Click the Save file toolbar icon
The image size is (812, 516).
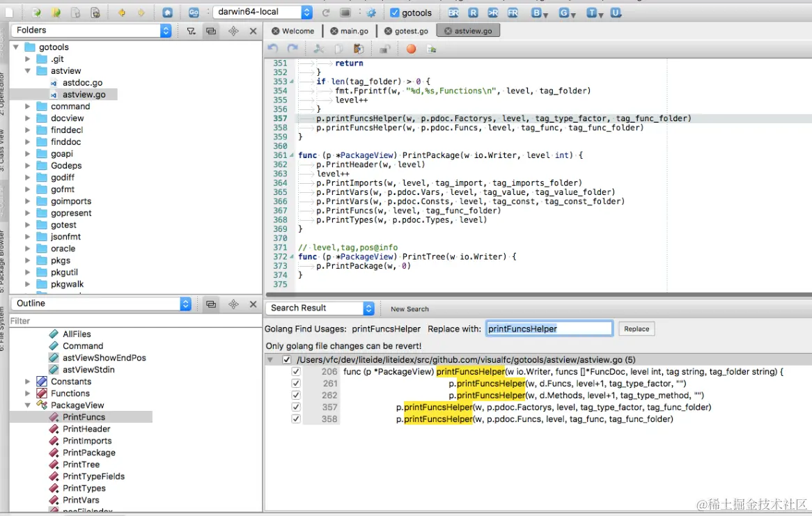pos(76,13)
